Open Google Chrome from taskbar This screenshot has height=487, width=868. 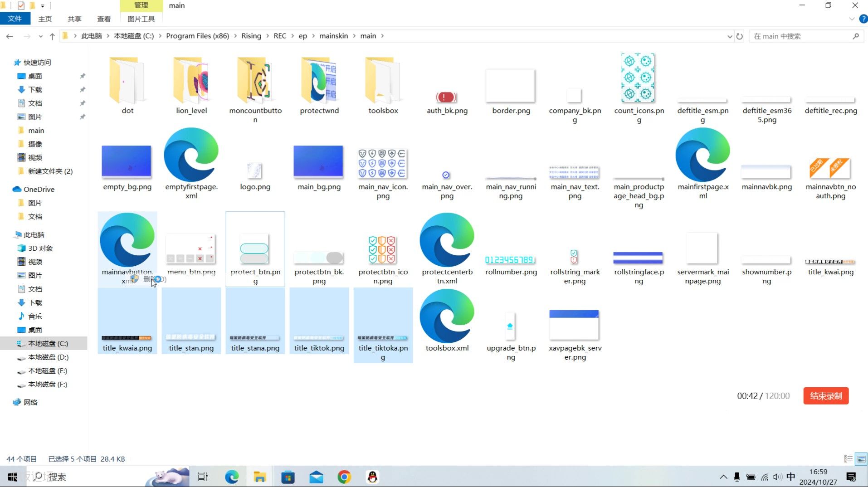coord(344,477)
